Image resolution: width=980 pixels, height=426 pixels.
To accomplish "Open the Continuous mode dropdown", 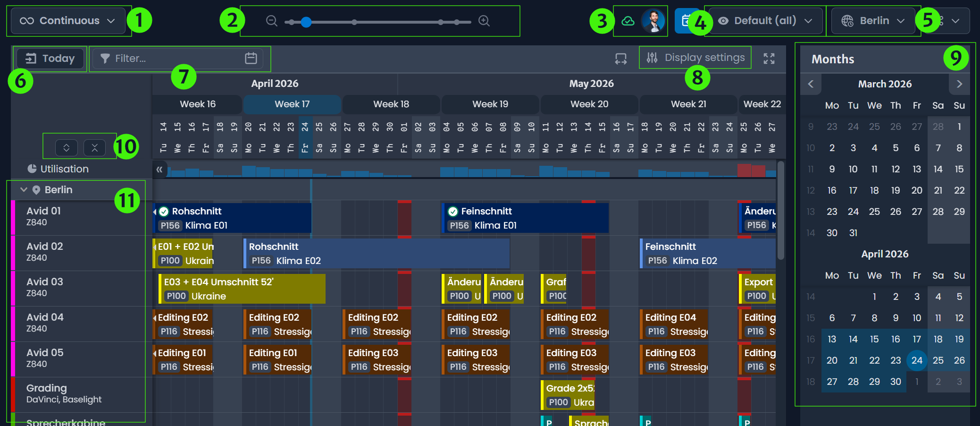I will coord(68,20).
